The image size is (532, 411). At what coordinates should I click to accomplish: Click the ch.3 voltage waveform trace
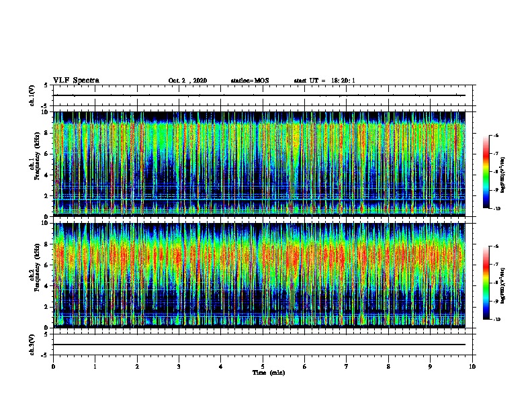(x=259, y=345)
